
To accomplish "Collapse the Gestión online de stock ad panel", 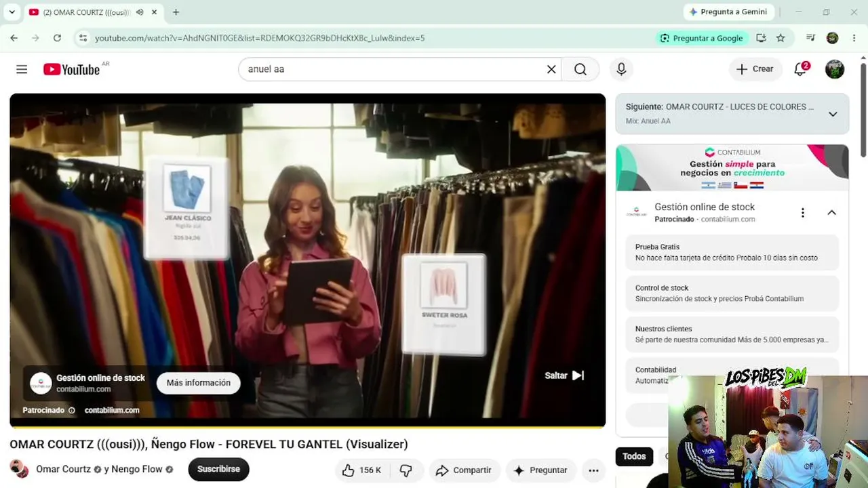I will (831, 213).
